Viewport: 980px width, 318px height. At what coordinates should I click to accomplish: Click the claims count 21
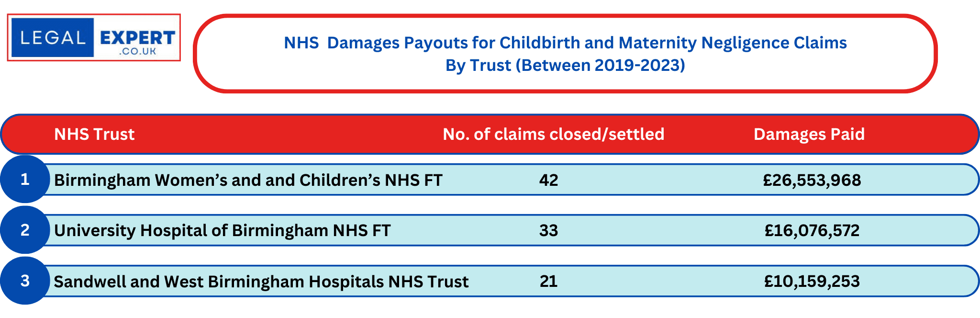[x=548, y=282]
